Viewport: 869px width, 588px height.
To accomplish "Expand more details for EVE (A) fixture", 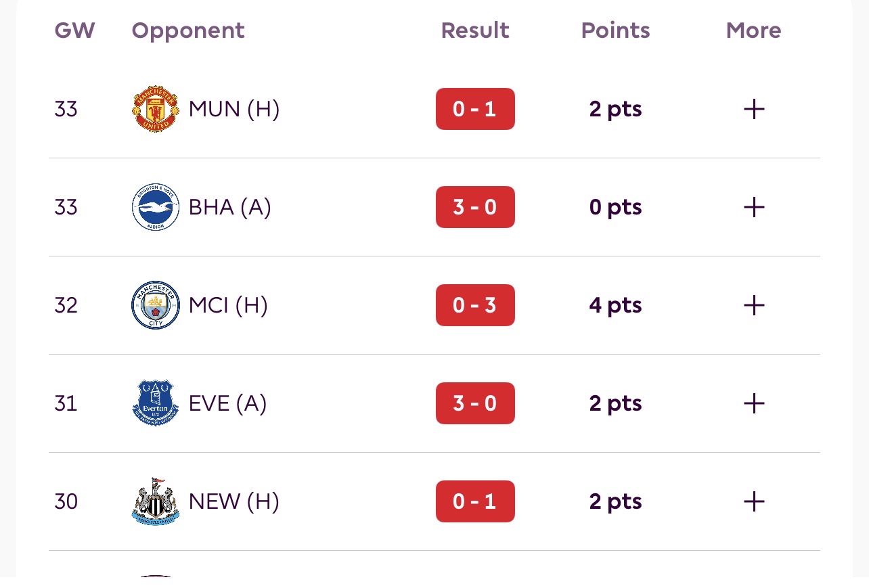I will [x=753, y=403].
